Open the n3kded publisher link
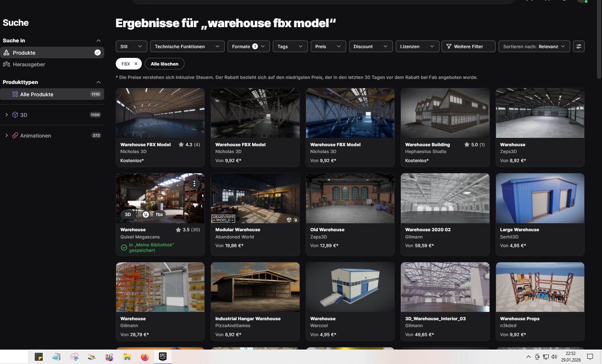This screenshot has height=364, width=602. 508,326
